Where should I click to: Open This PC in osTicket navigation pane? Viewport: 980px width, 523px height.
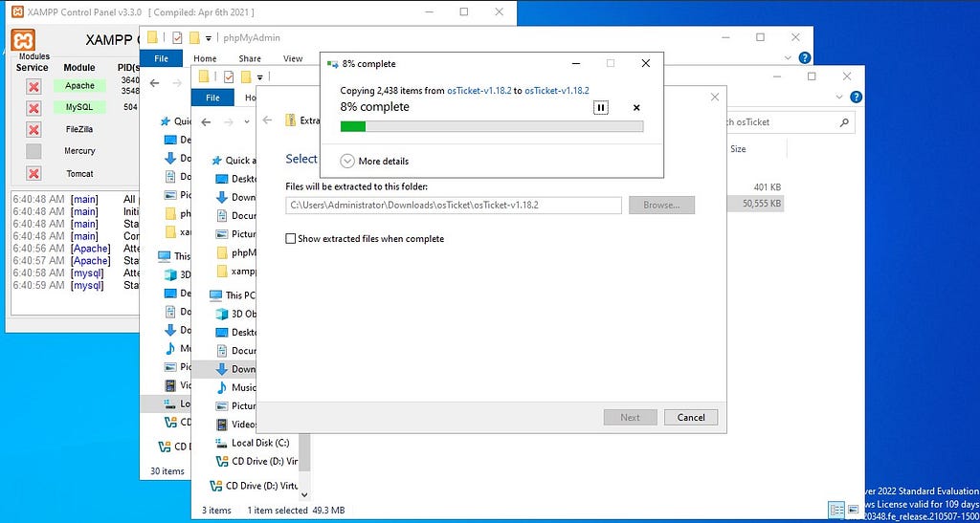pyautogui.click(x=233, y=295)
